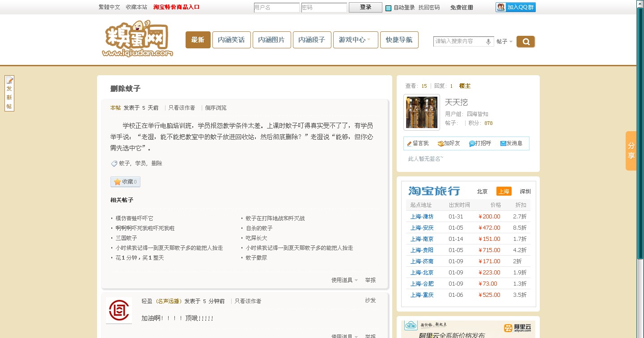Viewport: 644px width, 338px height.
Task: Open 使用道具 dropdown in 轻盈's reply
Action: point(344,336)
